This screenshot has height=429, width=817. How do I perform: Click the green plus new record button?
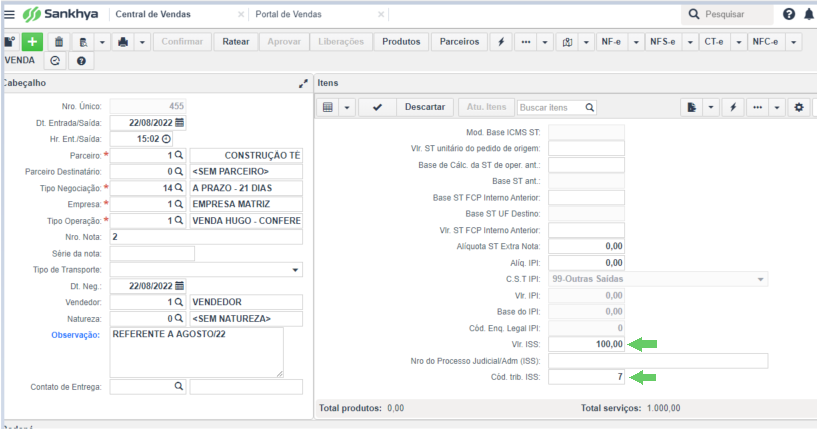pyautogui.click(x=32, y=42)
